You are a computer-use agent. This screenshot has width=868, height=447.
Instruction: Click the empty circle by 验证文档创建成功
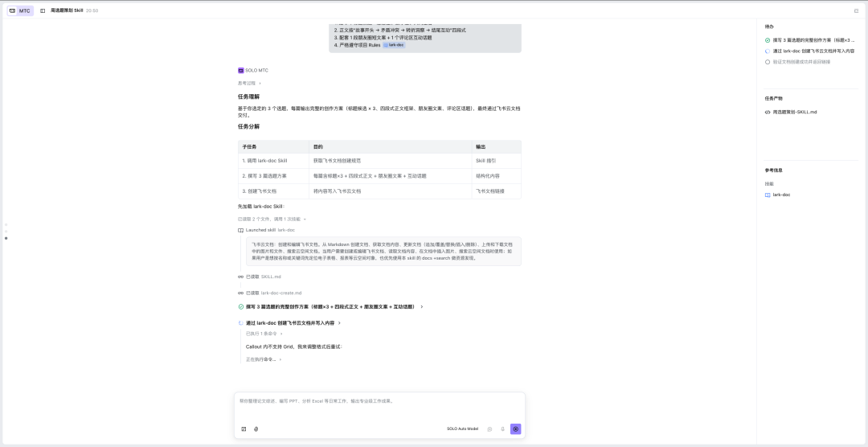pos(768,62)
